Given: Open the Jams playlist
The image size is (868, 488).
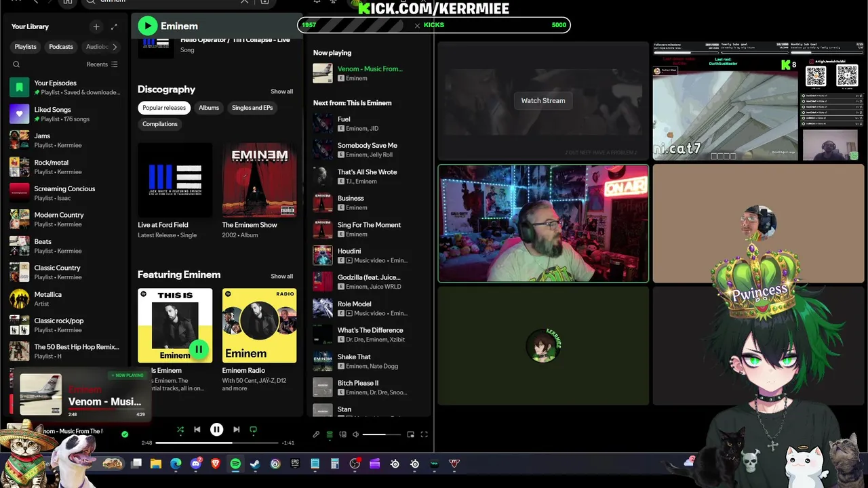Looking at the screenshot, I should (x=66, y=140).
